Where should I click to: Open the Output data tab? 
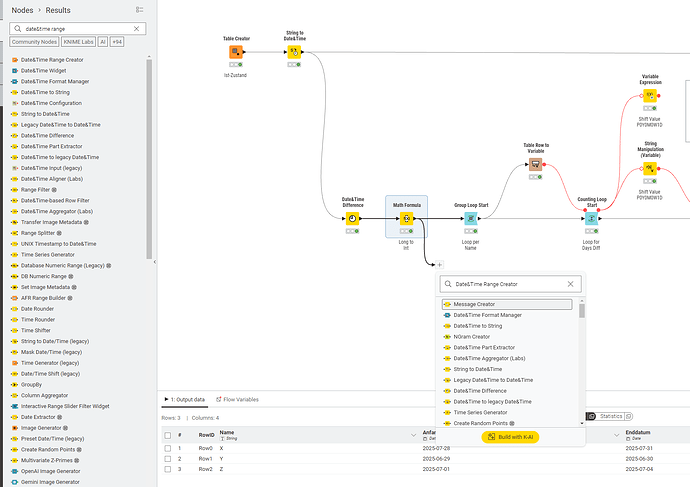click(184, 399)
